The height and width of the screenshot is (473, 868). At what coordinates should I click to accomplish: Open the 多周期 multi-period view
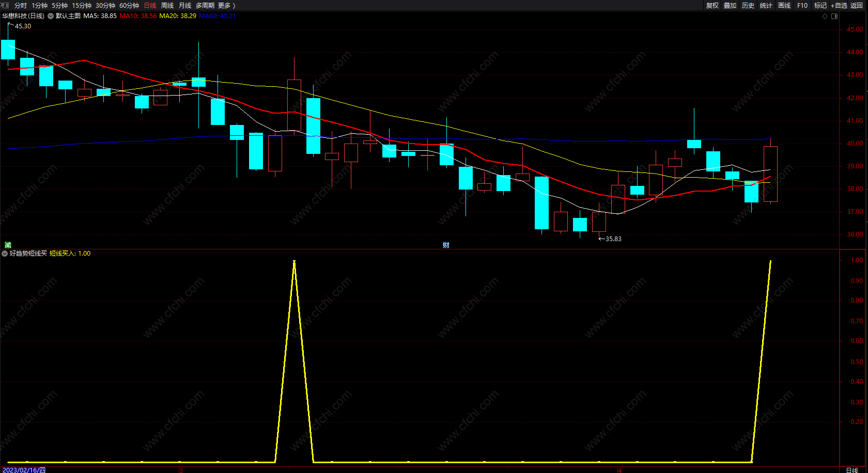tap(205, 5)
